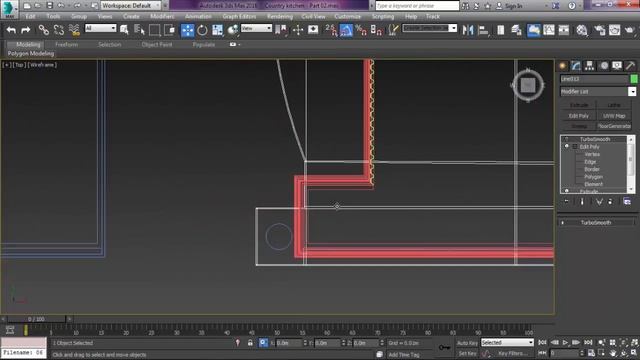Click the FloorGenerator modifier button
The width and height of the screenshot is (640, 360).
coord(614,126)
